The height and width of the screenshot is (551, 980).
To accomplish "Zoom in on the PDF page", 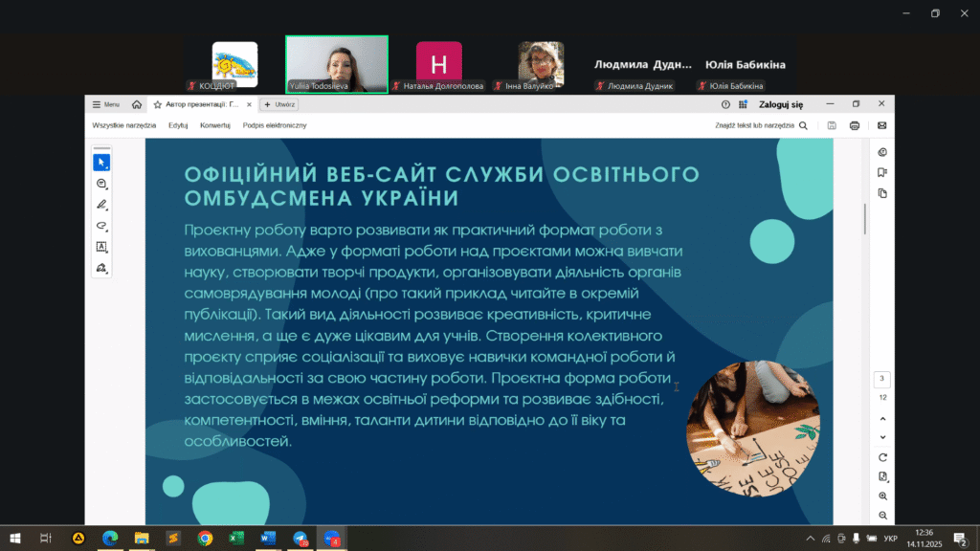I will [881, 496].
